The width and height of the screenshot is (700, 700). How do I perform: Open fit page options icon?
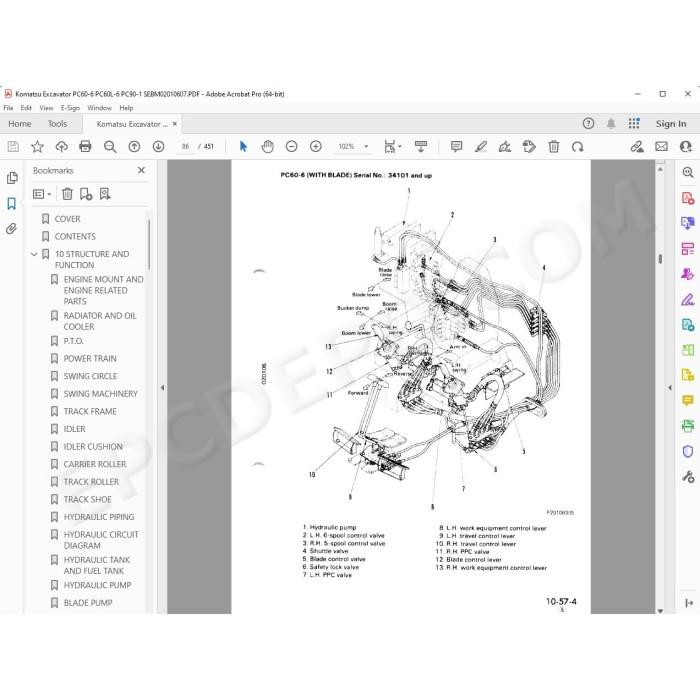tap(392, 146)
